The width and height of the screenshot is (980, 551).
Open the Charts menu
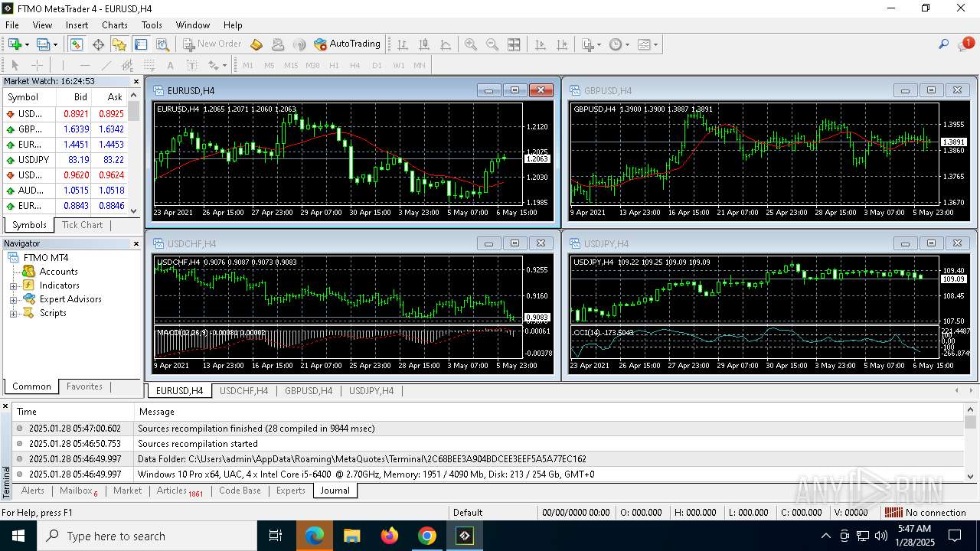click(115, 24)
